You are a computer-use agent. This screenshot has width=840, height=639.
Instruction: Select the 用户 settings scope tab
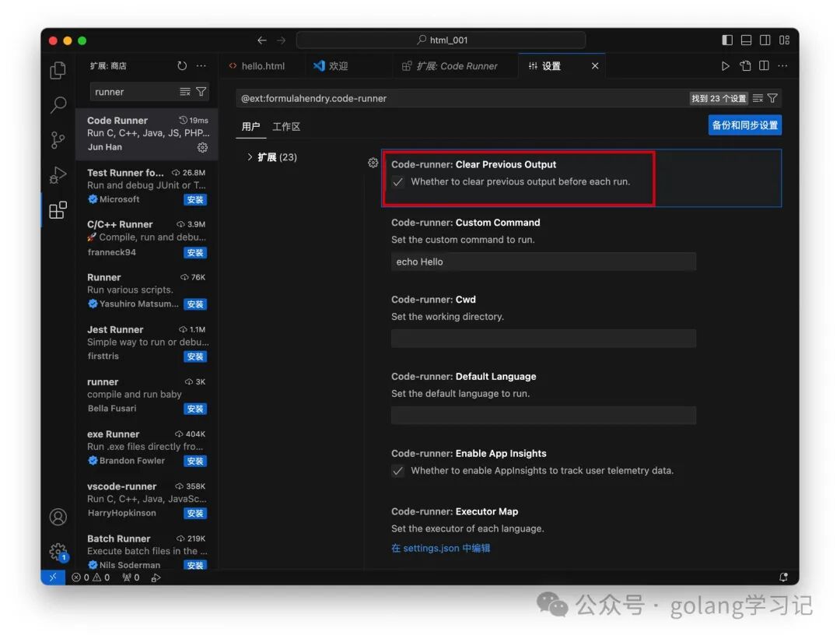(250, 127)
